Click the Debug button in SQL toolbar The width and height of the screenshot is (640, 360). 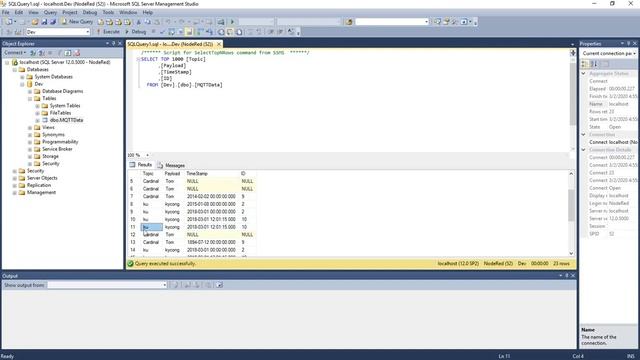coord(136,31)
